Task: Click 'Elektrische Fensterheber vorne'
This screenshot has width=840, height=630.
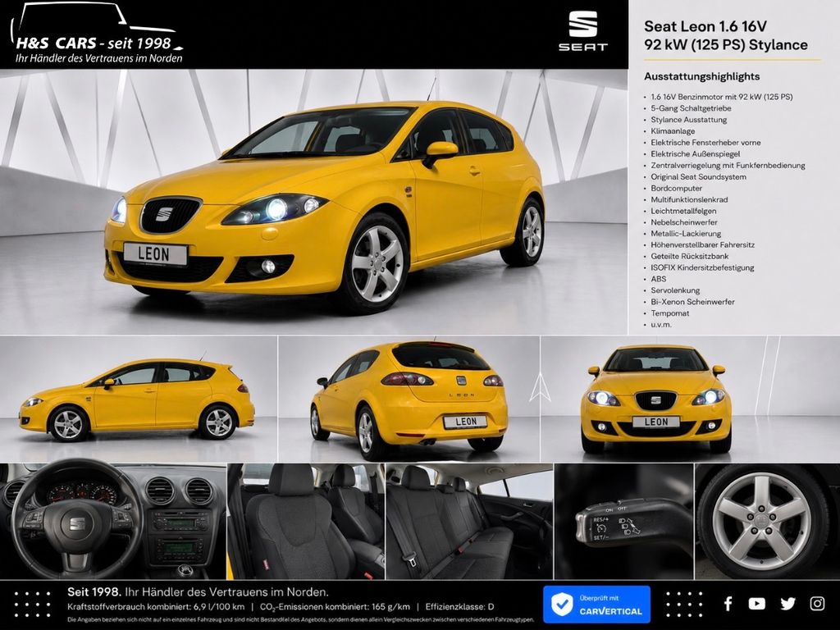Action: (x=705, y=143)
